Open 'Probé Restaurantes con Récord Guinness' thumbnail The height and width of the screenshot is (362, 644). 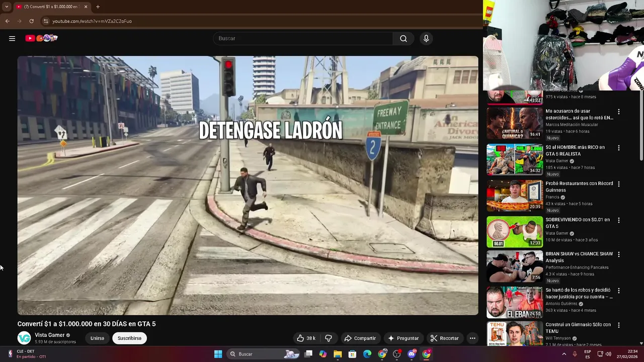(515, 196)
